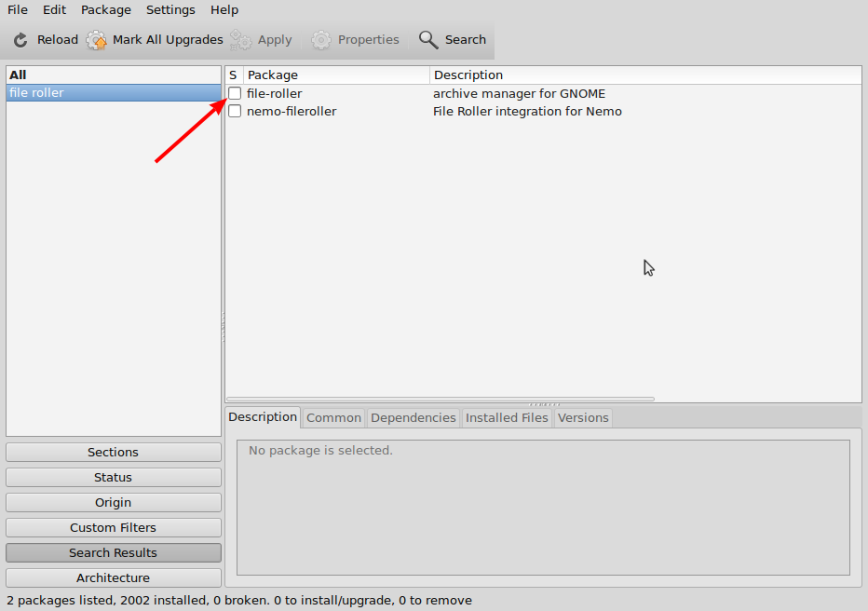Select 'All' in the filter list
This screenshot has width=868, height=611.
[x=114, y=75]
